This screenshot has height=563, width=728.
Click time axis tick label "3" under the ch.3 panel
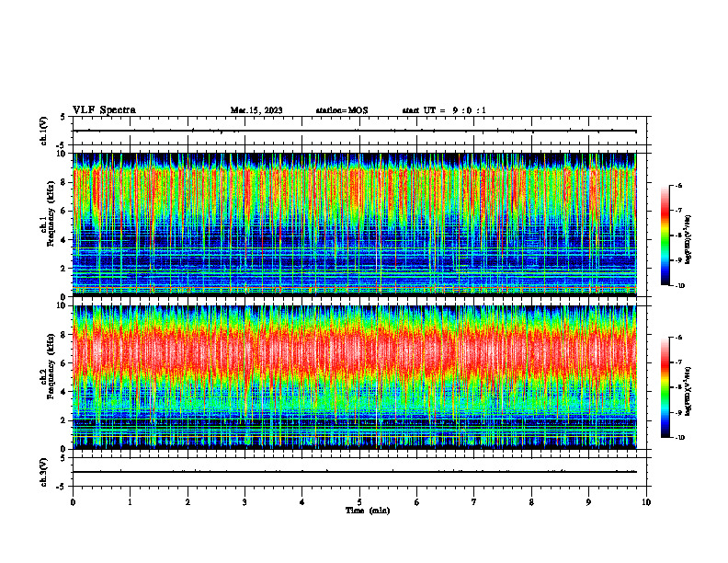point(245,502)
